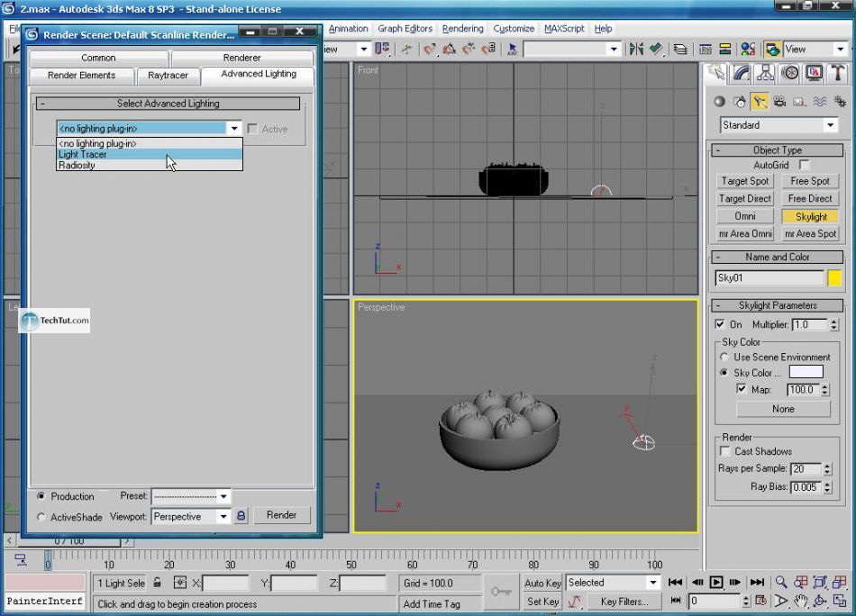Toggle the Auto Key button
This screenshot has width=856, height=616.
pos(542,583)
